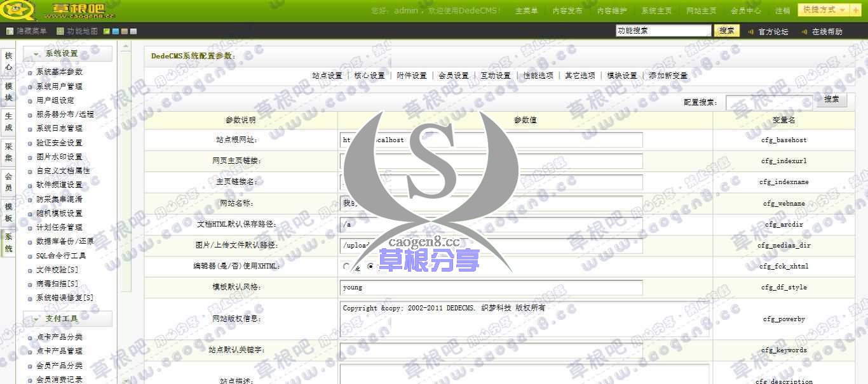Open the 在线帮助 help icon
Viewport: 868px width, 384px height.
[x=804, y=31]
